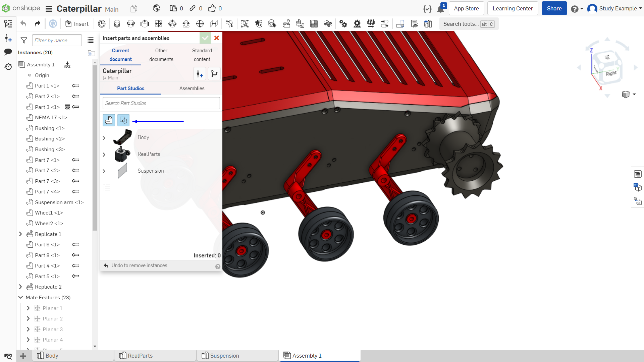Viewport: 644px width, 362px height.
Task: Open the configuration panel icon on right edge
Action: [x=638, y=188]
